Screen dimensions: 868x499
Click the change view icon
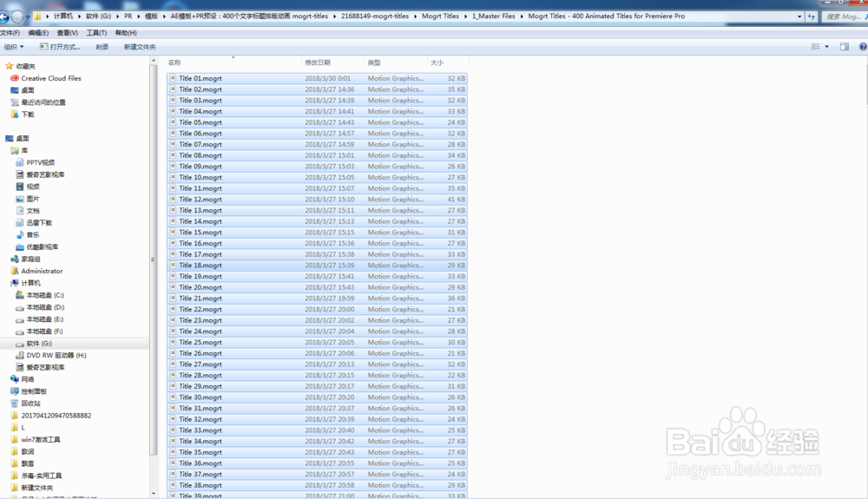815,47
